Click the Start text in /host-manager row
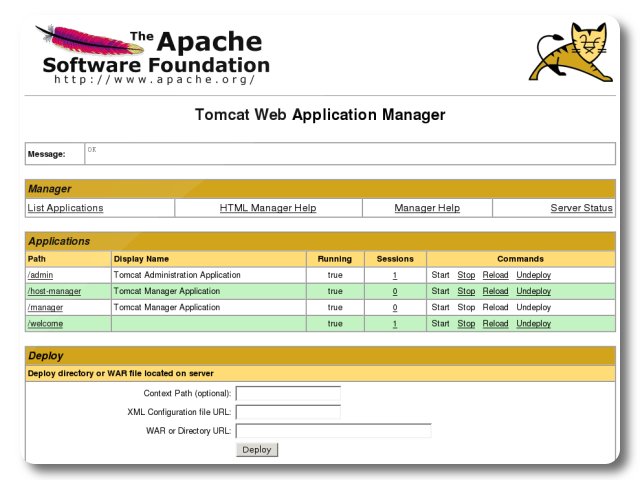This screenshot has height=480, width=640. [x=440, y=291]
